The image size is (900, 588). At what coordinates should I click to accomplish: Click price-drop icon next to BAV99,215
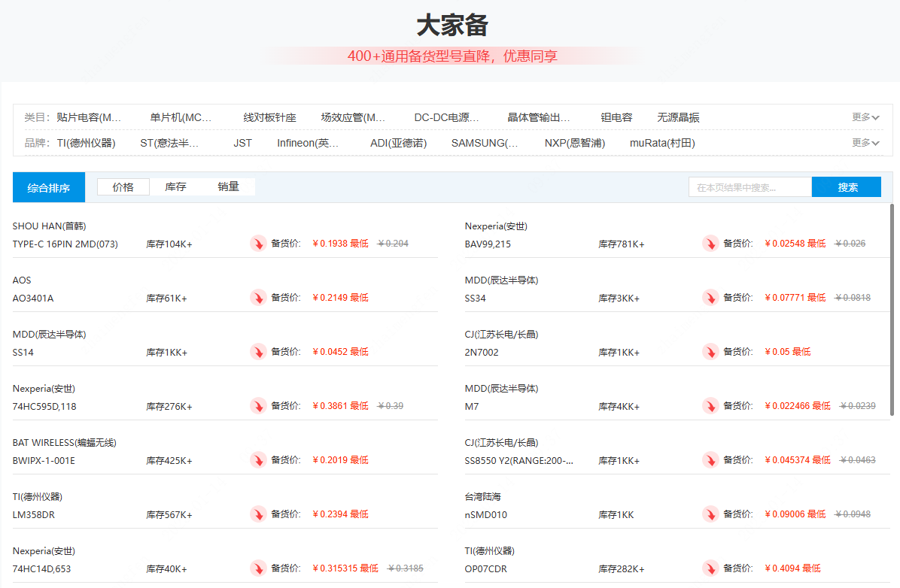(x=710, y=244)
